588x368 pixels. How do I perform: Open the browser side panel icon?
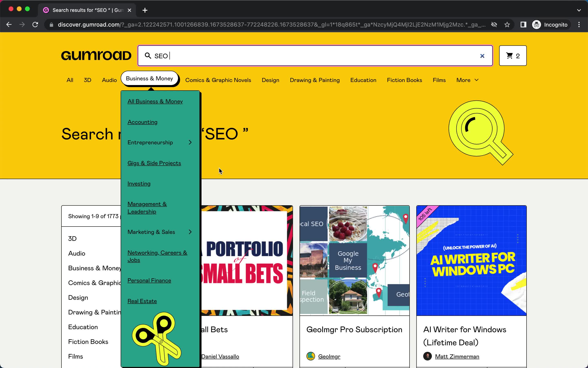point(523,25)
